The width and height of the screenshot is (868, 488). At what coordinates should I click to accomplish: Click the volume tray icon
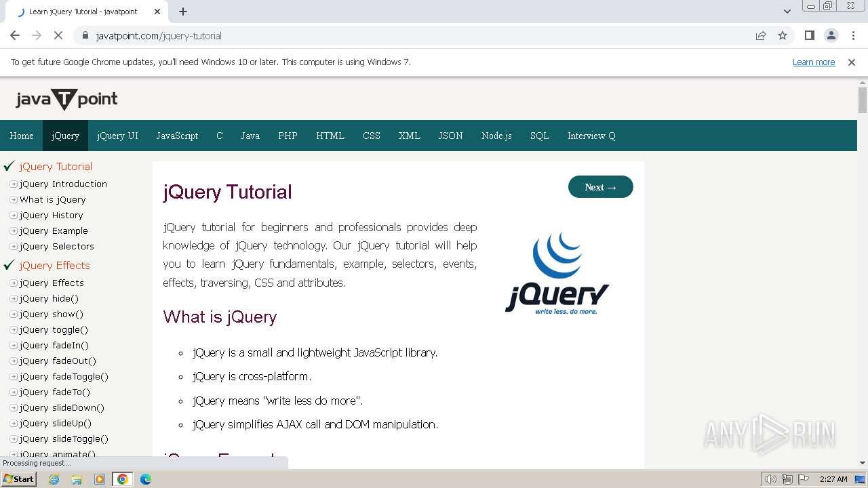click(771, 479)
